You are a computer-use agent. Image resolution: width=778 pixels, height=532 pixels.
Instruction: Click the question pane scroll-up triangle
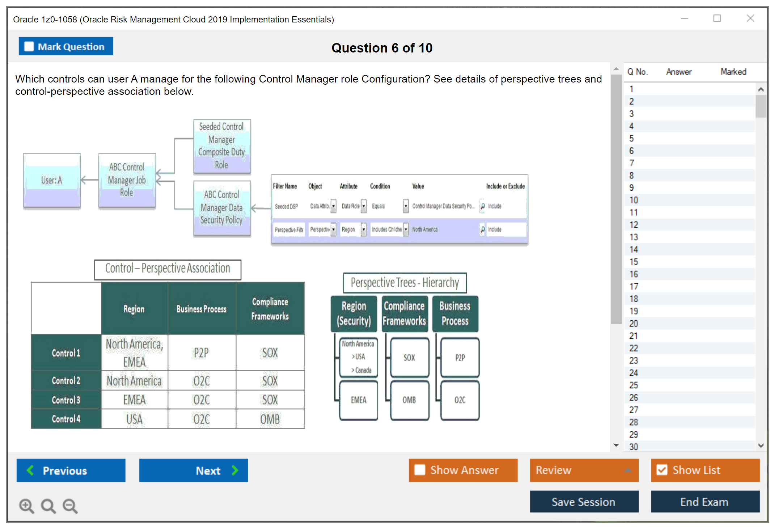(616, 69)
